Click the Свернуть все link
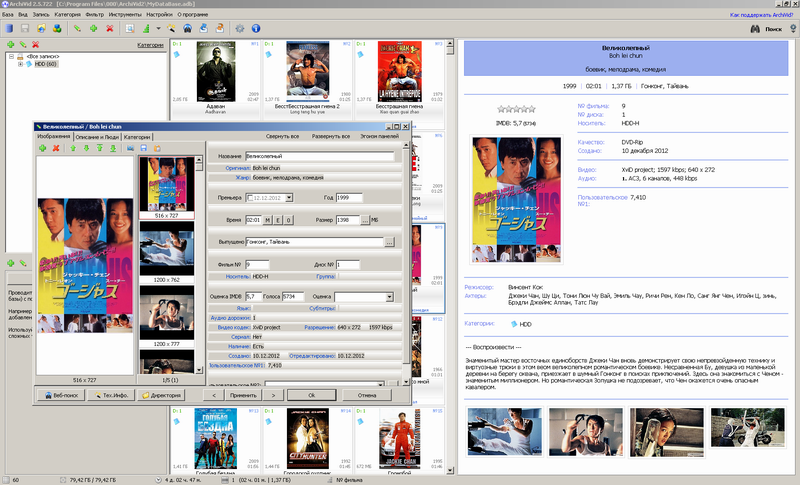 (x=282, y=136)
